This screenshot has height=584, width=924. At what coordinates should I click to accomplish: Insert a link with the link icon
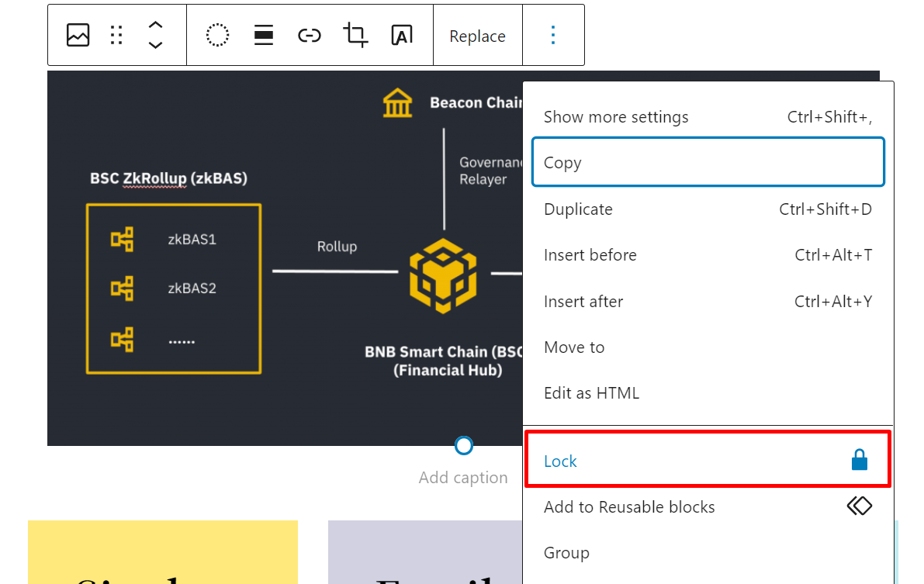(x=310, y=36)
